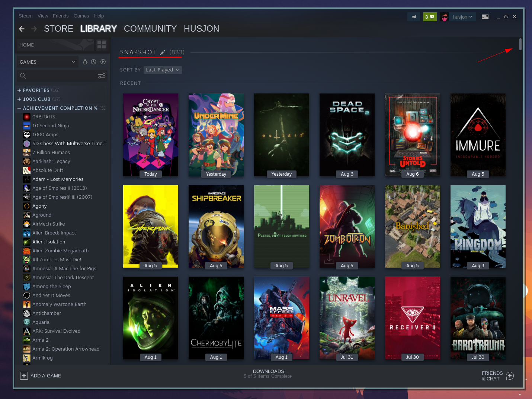The width and height of the screenshot is (532, 399).
Task: Open the Cyberpunk game cover
Action: (151, 226)
